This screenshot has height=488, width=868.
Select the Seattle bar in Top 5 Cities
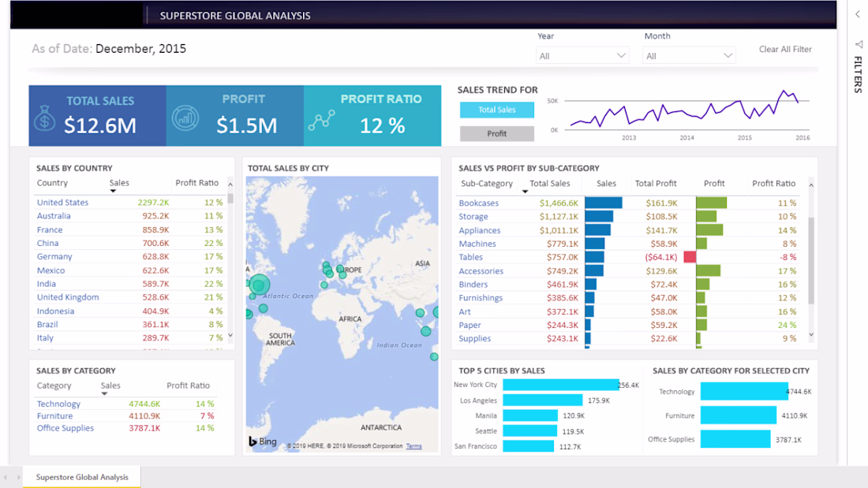click(529, 430)
